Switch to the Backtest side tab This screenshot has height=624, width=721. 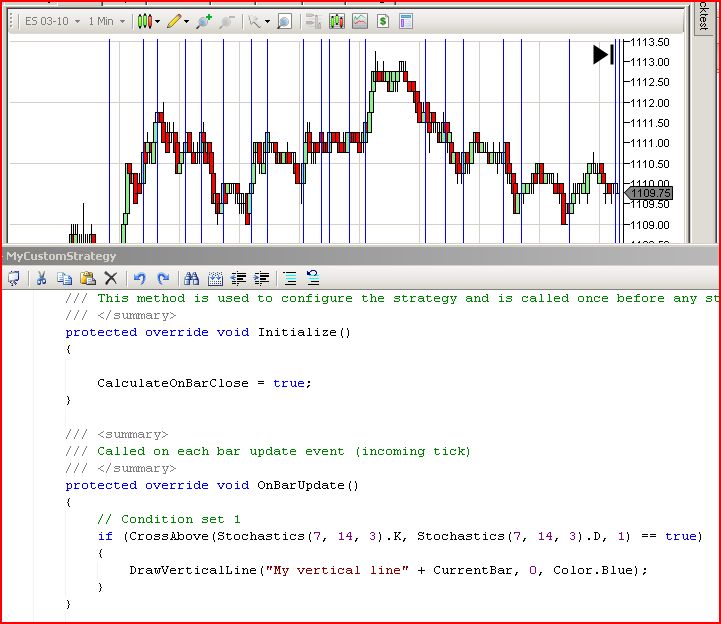[703, 20]
